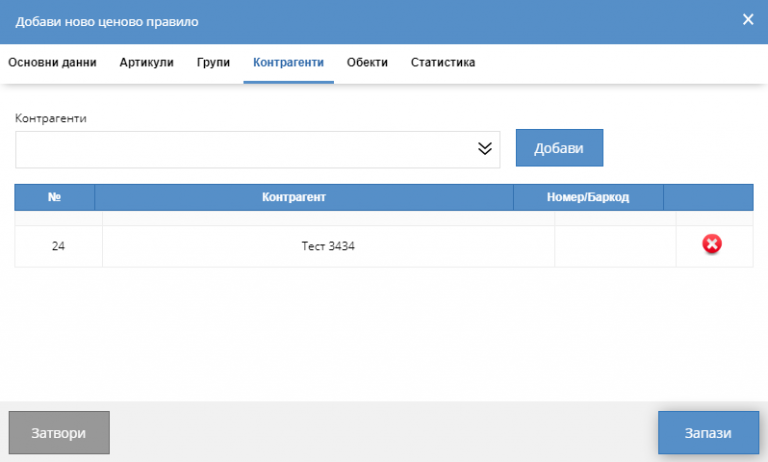Select the Контрагенти tab
The height and width of the screenshot is (462, 768).
coord(288,62)
